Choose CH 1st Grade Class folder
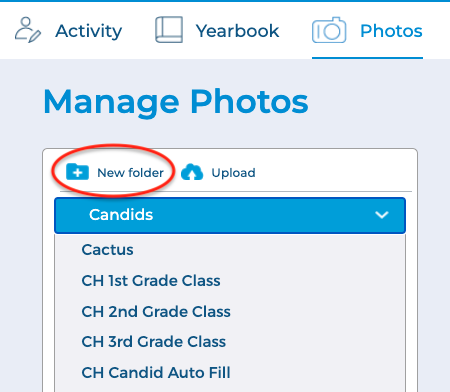The width and height of the screenshot is (450, 392). click(x=151, y=281)
